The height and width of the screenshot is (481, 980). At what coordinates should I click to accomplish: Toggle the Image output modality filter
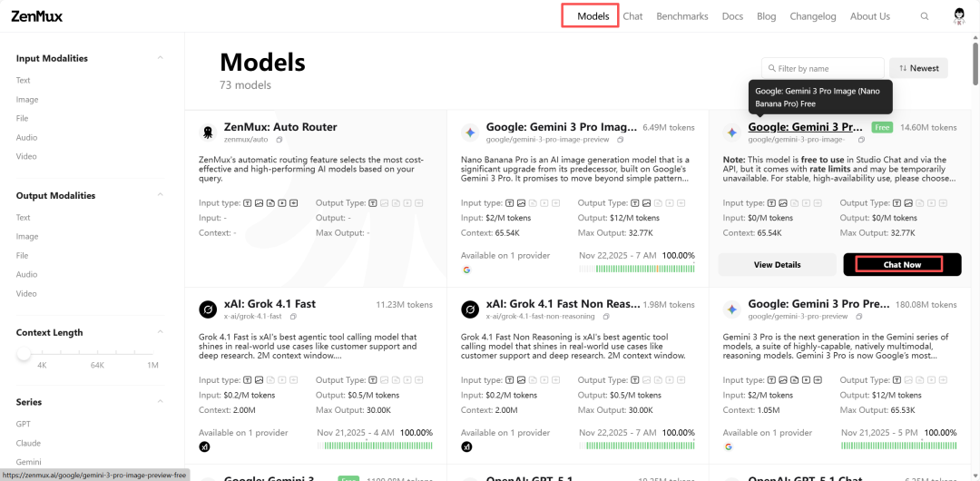point(27,237)
